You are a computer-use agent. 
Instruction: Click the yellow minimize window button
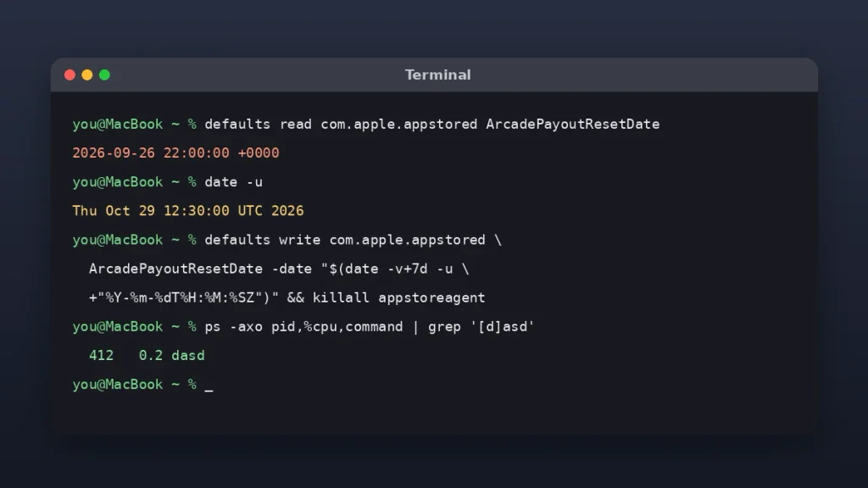(x=87, y=75)
